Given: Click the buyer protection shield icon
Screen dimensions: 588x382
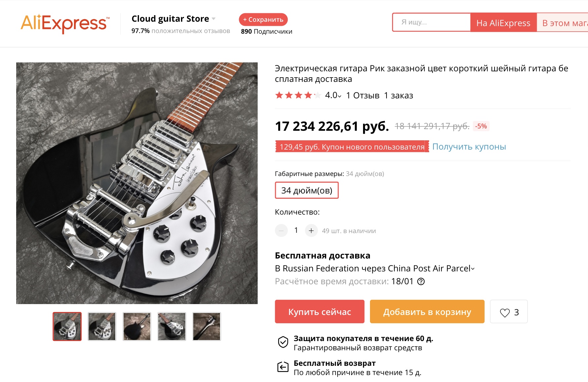Looking at the screenshot, I should coord(283,342).
